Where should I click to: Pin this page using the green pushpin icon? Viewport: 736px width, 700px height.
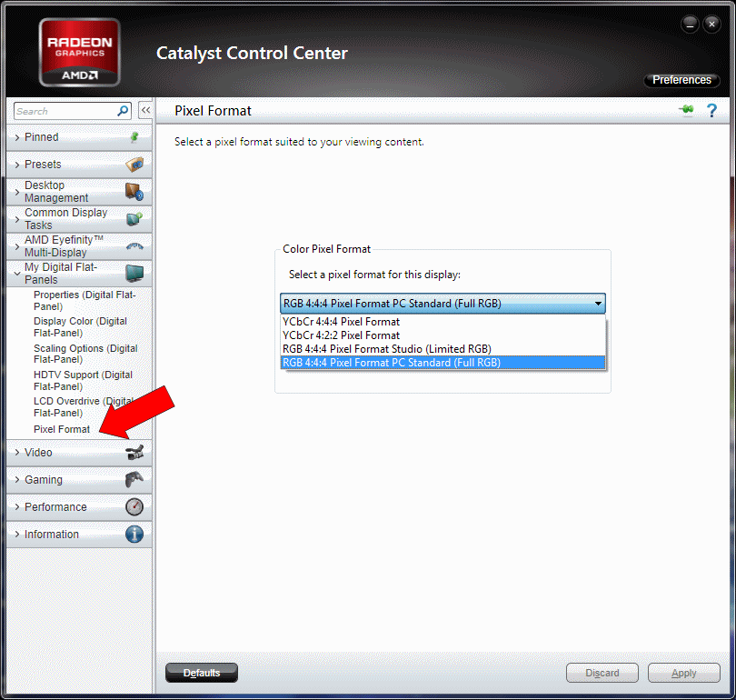click(x=686, y=110)
